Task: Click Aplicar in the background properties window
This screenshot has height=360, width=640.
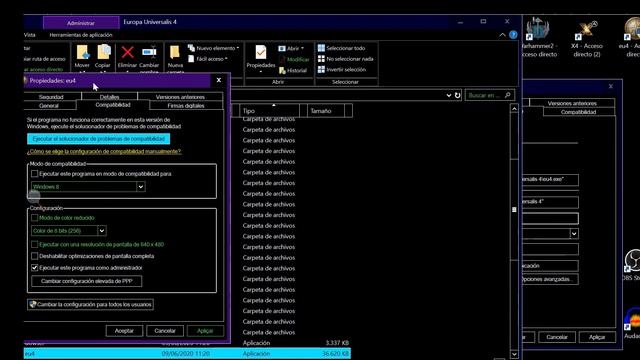Action: pos(597,337)
